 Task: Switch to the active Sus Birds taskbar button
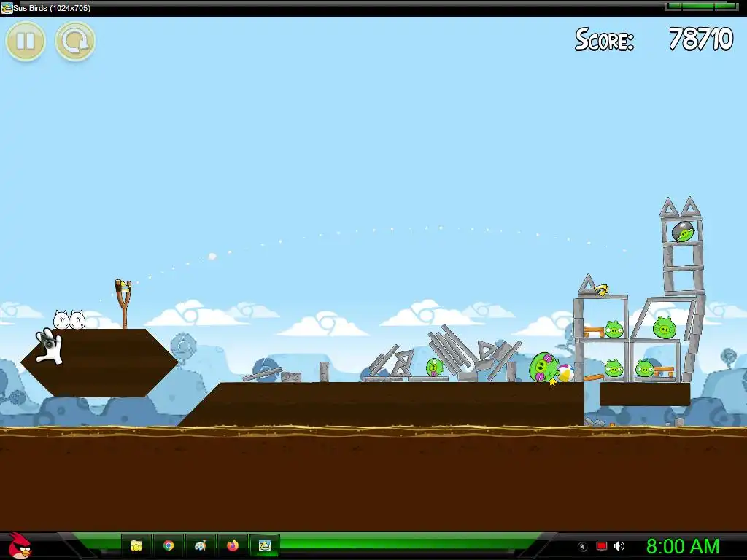click(x=264, y=545)
